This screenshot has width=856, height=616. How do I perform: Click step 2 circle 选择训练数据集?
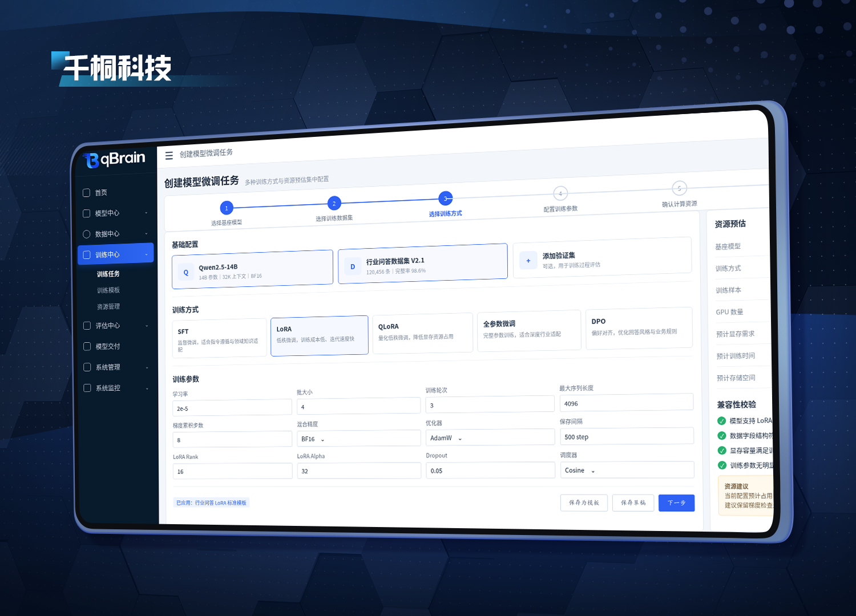334,204
